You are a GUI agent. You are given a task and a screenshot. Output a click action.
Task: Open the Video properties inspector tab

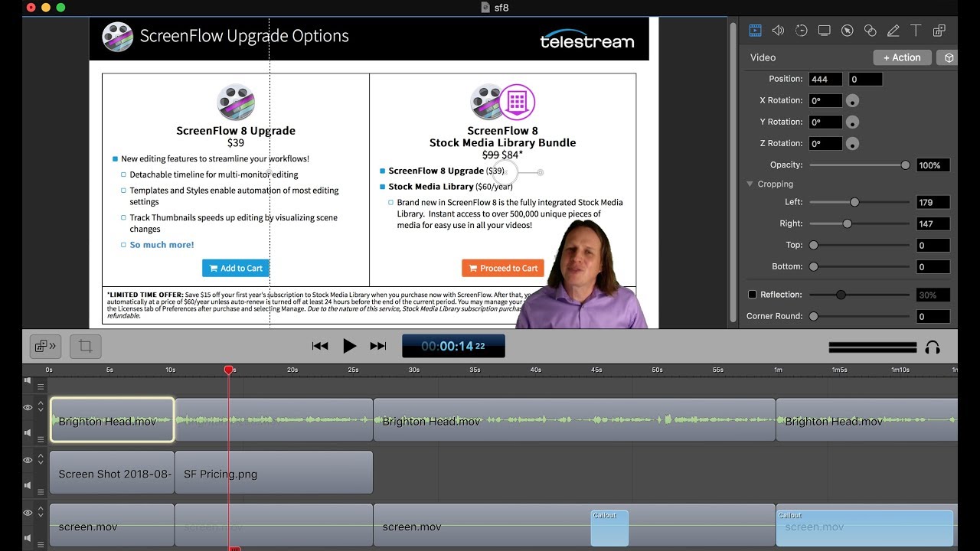(x=756, y=31)
